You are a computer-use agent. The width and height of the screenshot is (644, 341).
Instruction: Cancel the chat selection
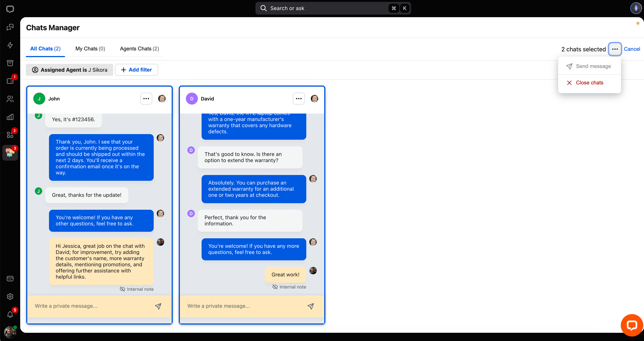(x=632, y=49)
